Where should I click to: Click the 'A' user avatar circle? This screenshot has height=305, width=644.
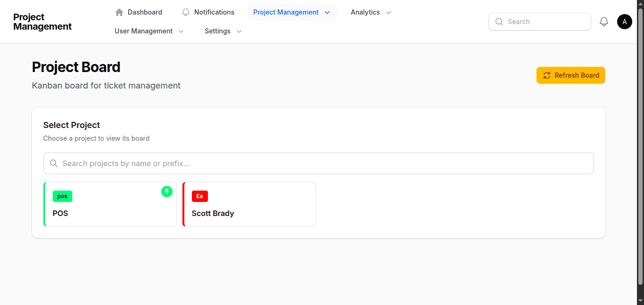coord(624,21)
